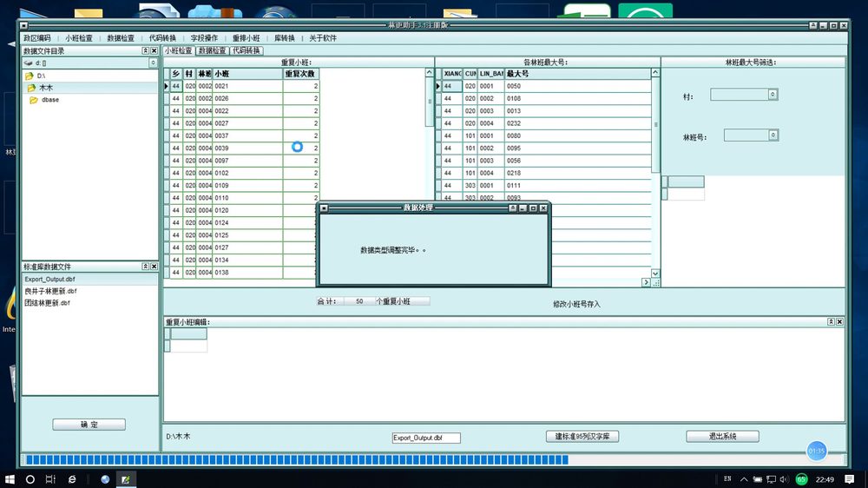
Task: Select 小班 cell 0138
Action: (247, 273)
